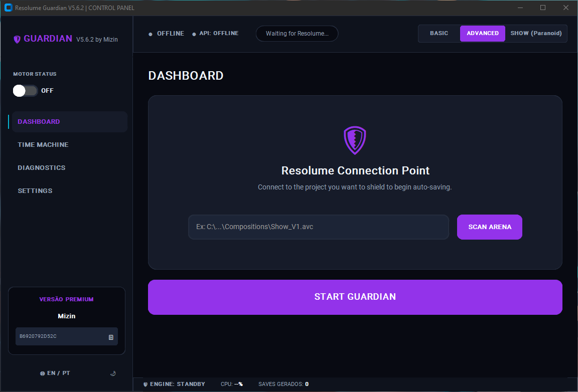Click the V5.6.2 by Mizin version text
The width and height of the screenshot is (578, 392).
[x=97, y=40]
